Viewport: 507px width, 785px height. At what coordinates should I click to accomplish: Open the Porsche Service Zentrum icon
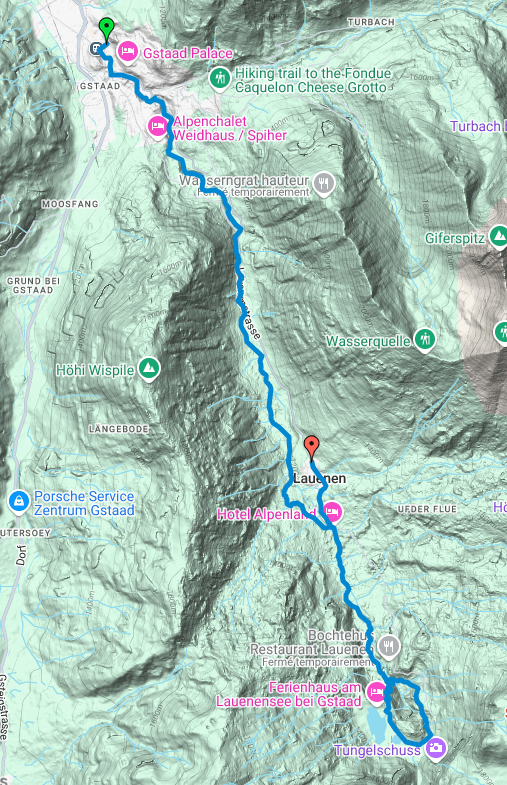pyautogui.click(x=19, y=502)
